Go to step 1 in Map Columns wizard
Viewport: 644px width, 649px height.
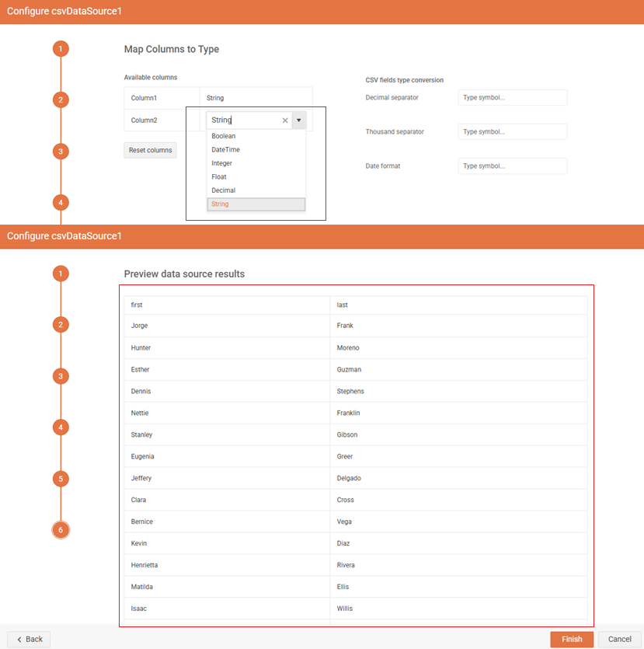pos(61,49)
